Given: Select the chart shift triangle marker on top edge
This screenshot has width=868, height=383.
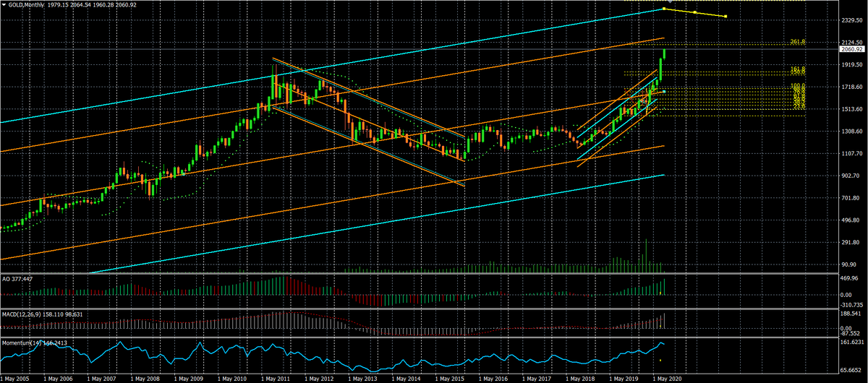Looking at the screenshot, I should (x=670, y=1).
